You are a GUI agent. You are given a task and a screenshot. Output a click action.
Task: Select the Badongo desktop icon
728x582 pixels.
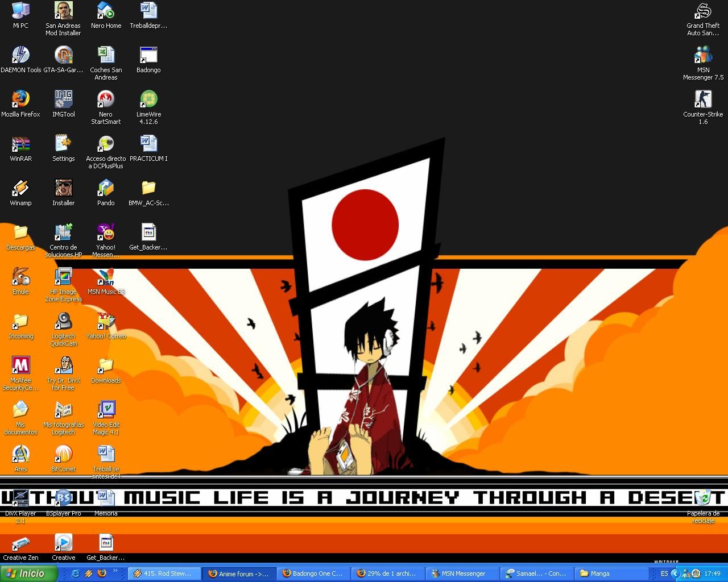coord(148,59)
